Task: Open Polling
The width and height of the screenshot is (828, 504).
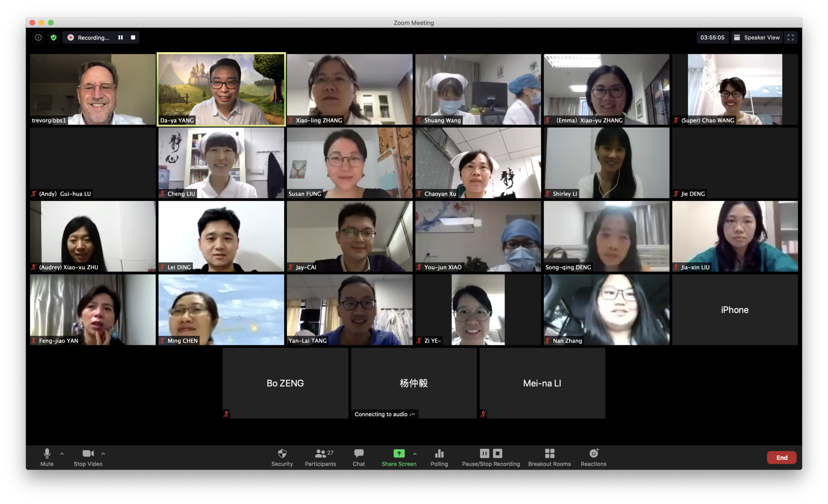Action: pos(439,457)
